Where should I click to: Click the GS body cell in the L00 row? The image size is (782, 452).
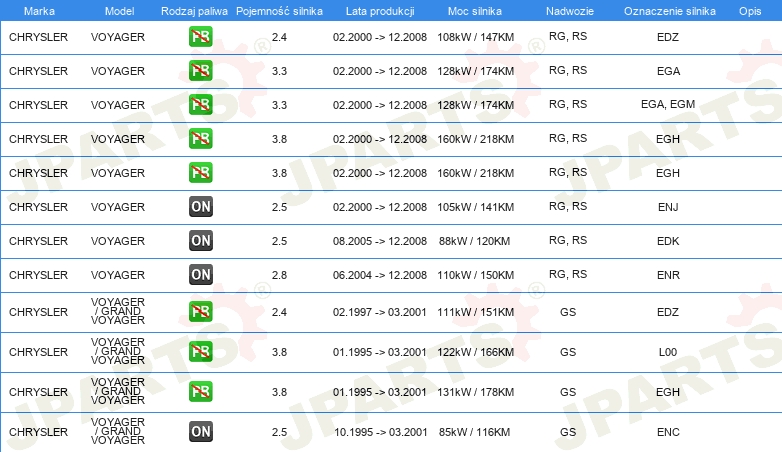[x=568, y=352]
